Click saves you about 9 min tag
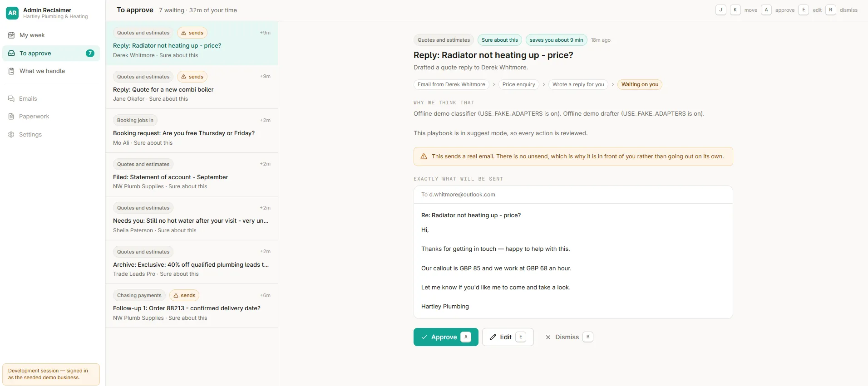 (x=556, y=40)
